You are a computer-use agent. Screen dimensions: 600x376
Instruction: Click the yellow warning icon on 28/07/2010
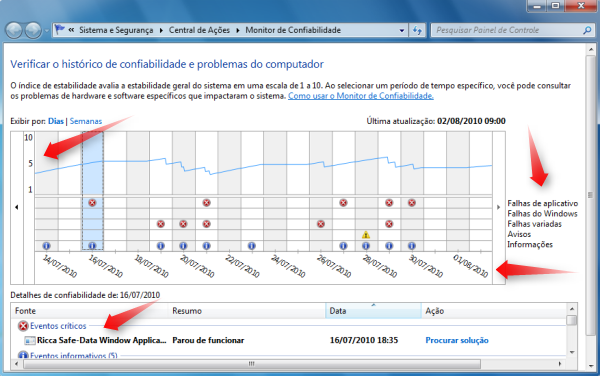click(x=366, y=234)
